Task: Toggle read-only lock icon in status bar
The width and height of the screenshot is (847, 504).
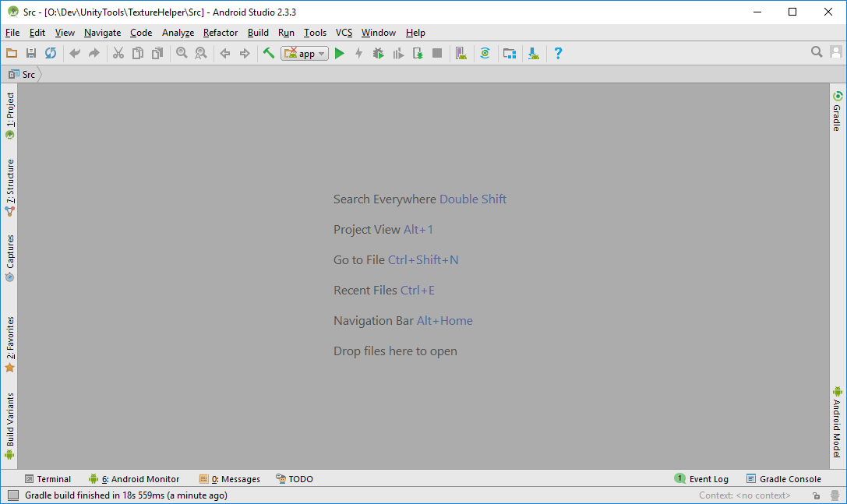Action: click(816, 495)
